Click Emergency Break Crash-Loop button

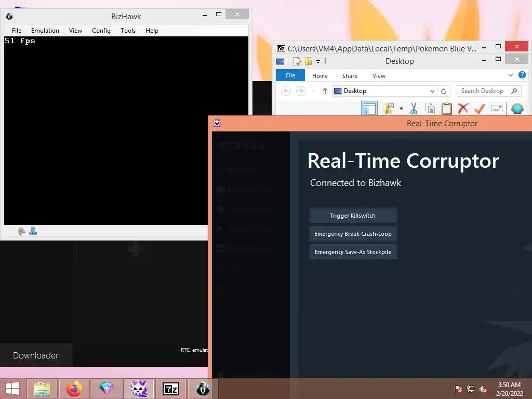(x=353, y=234)
